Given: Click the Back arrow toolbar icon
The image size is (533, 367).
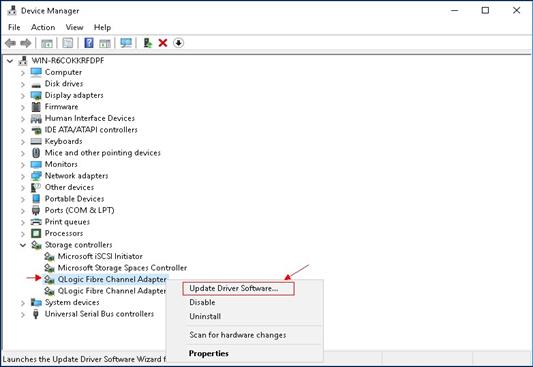Looking at the screenshot, I should [11, 43].
